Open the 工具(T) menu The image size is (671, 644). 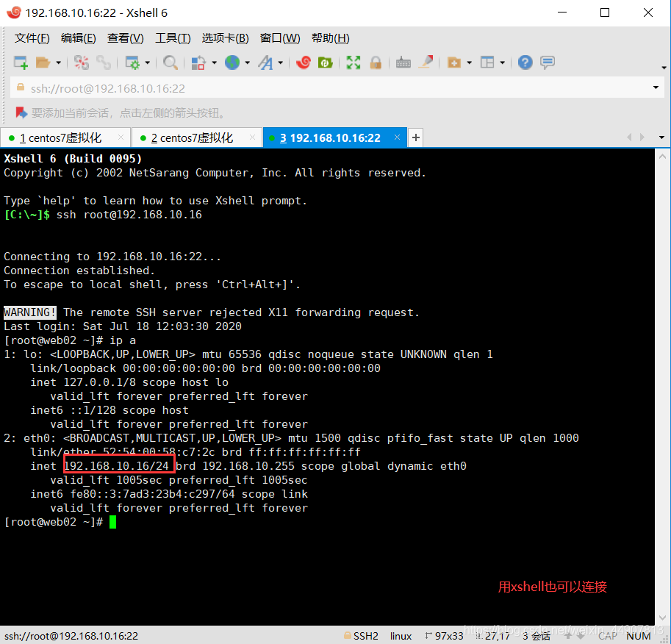tap(173, 38)
